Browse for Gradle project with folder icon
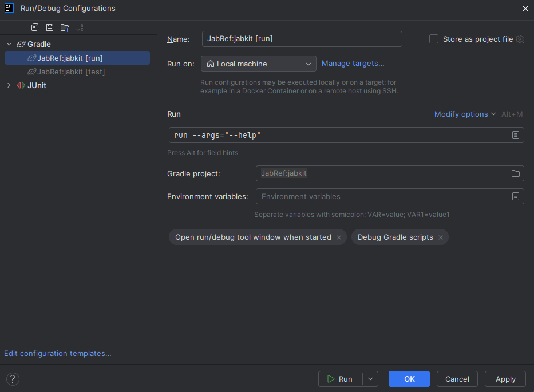 tap(516, 173)
